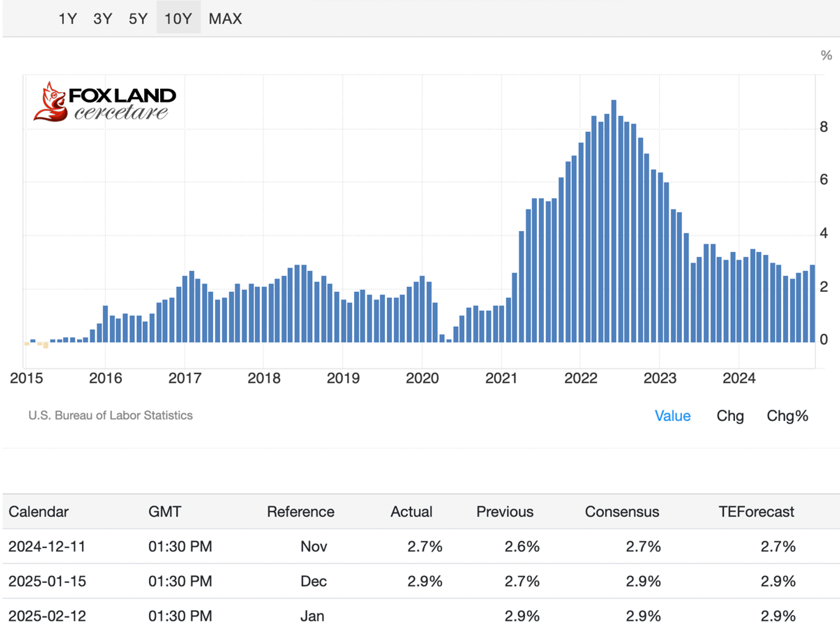Click the Actual column header
840x636 pixels.
[411, 511]
